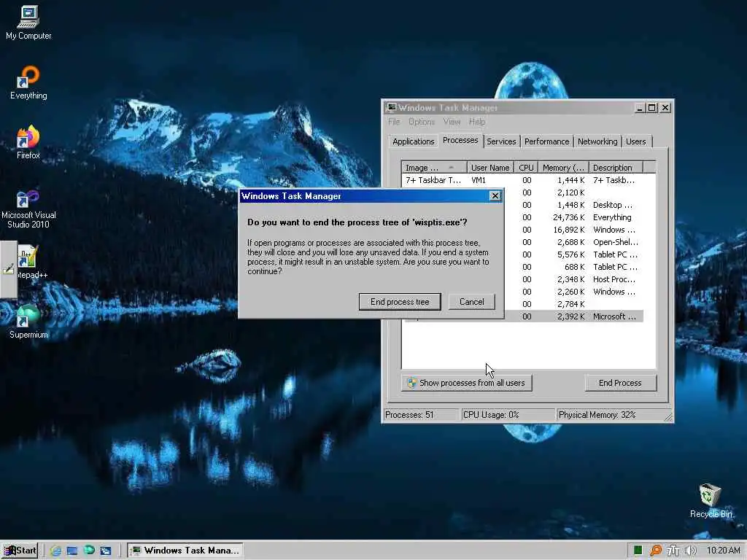Viewport: 747px width, 560px height.
Task: Open the green globe quick launch icon
Action: (x=88, y=550)
